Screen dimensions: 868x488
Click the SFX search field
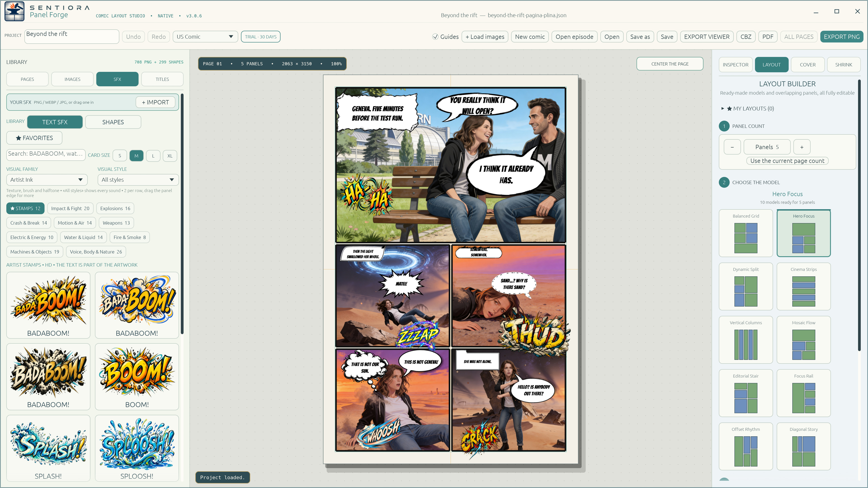45,155
